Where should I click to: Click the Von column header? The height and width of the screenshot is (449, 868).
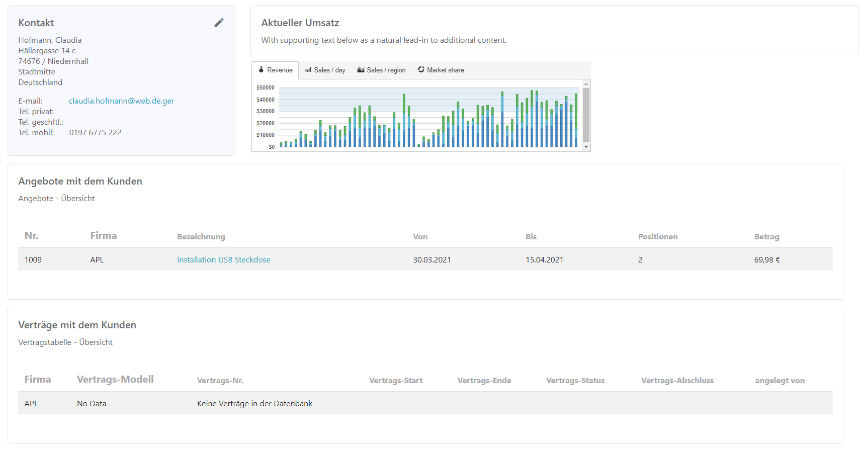click(x=420, y=236)
